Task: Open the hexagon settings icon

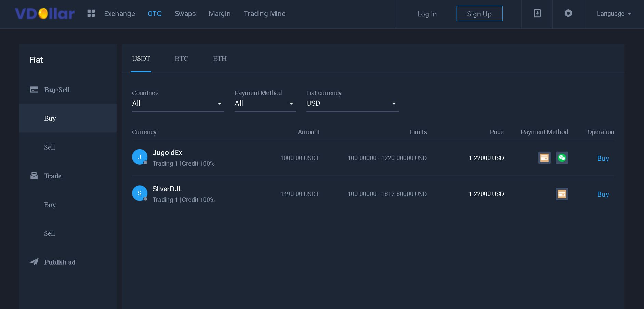Action: click(568, 14)
